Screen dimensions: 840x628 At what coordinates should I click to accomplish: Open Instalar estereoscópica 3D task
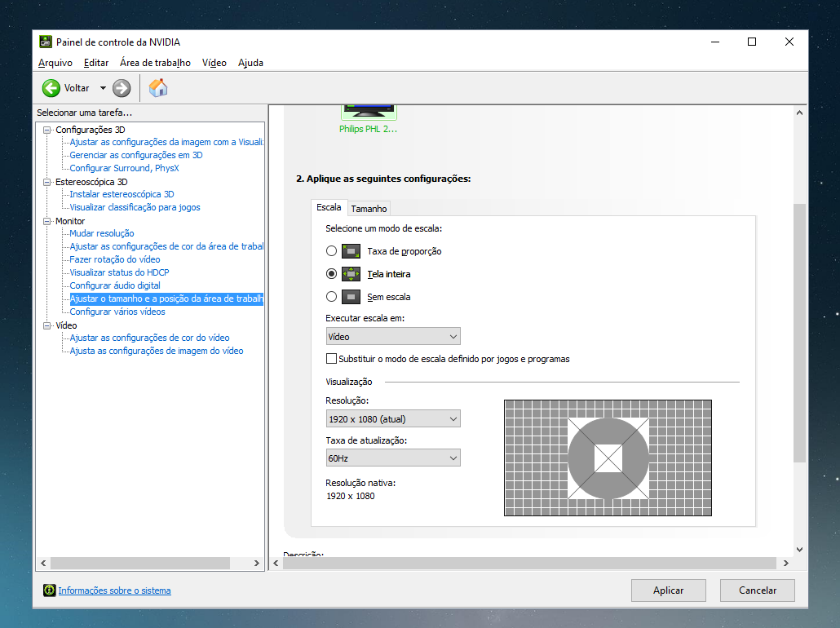[x=122, y=194]
